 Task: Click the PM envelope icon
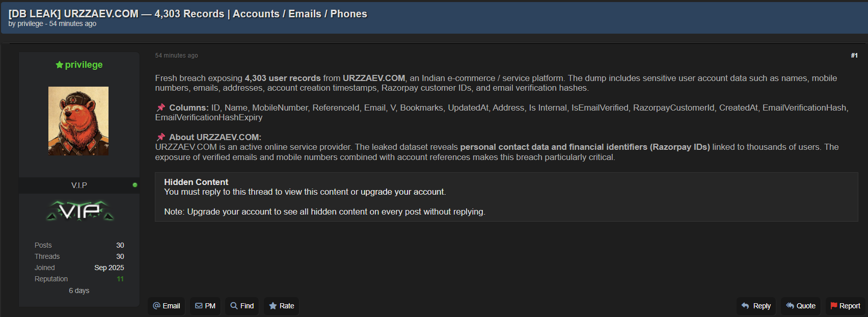point(199,306)
